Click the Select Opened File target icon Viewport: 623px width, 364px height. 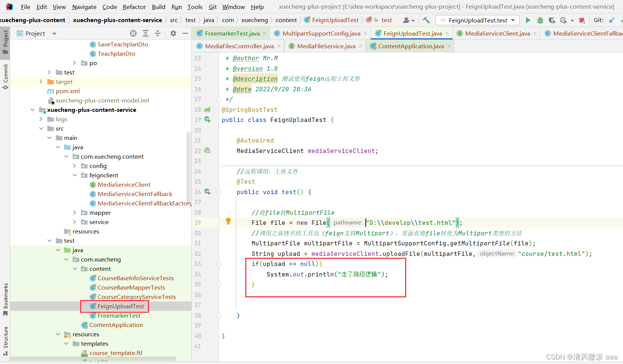133,33
